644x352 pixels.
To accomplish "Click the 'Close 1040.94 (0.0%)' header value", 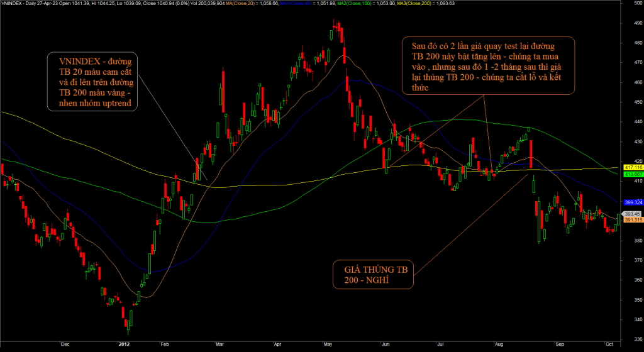I will [166, 3].
